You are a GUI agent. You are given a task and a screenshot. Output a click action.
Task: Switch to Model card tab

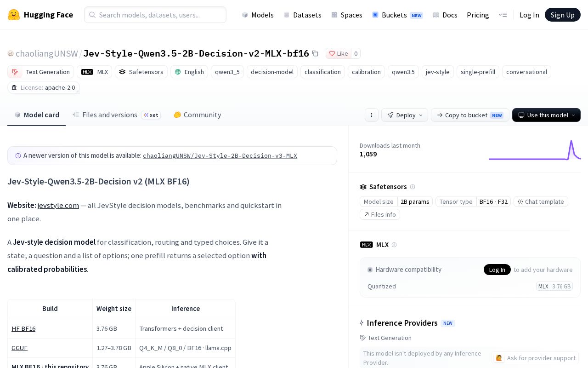pyautogui.click(x=37, y=115)
